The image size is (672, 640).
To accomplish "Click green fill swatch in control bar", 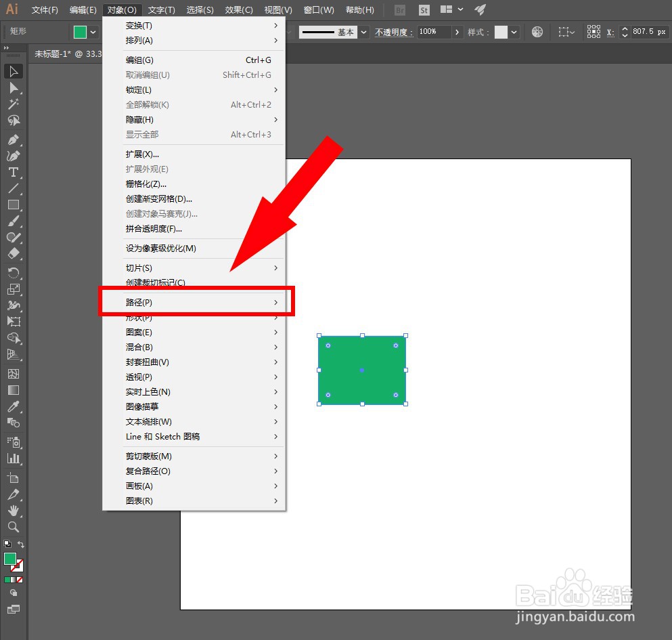I will [80, 33].
